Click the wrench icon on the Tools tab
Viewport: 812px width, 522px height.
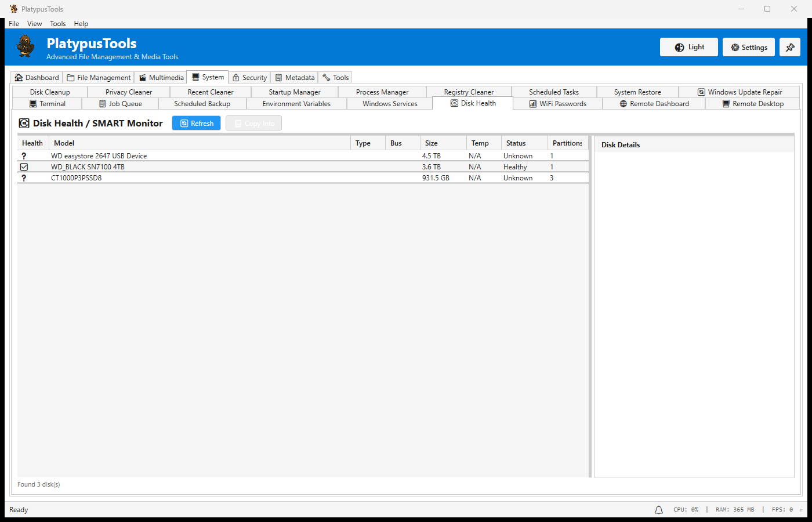pos(326,77)
